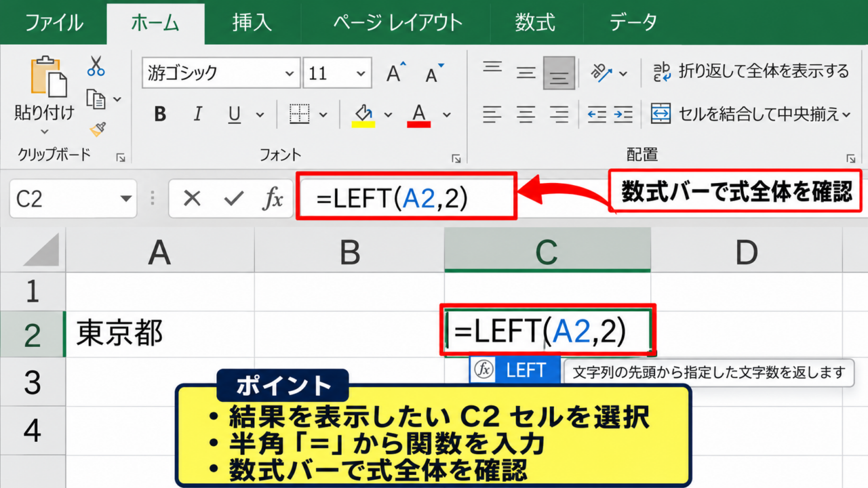Set top vertical alignment

[x=492, y=68]
